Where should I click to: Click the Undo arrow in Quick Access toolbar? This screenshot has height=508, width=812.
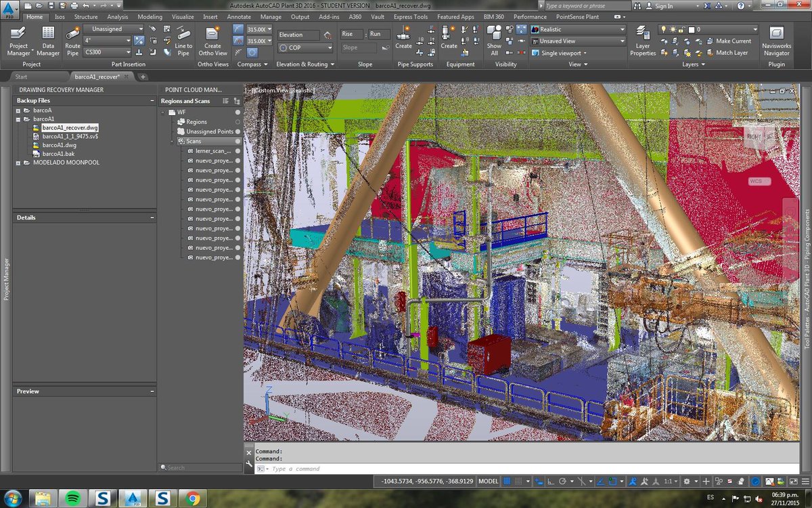86,5
